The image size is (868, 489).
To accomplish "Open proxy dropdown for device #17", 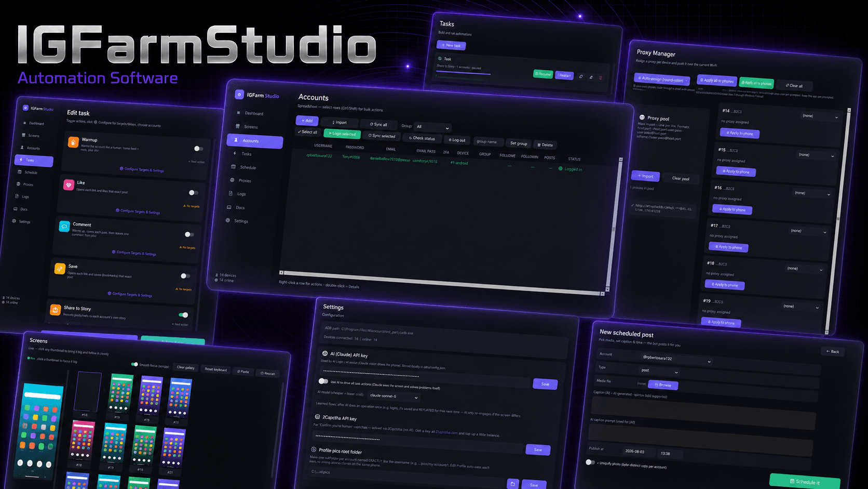I will coord(809,231).
